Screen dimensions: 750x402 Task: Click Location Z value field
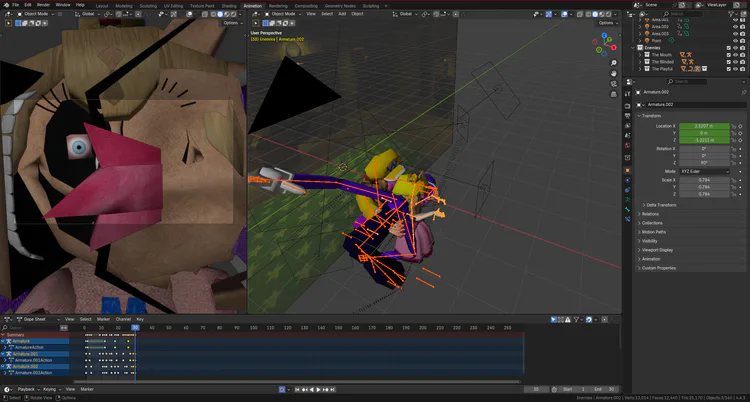tap(705, 140)
